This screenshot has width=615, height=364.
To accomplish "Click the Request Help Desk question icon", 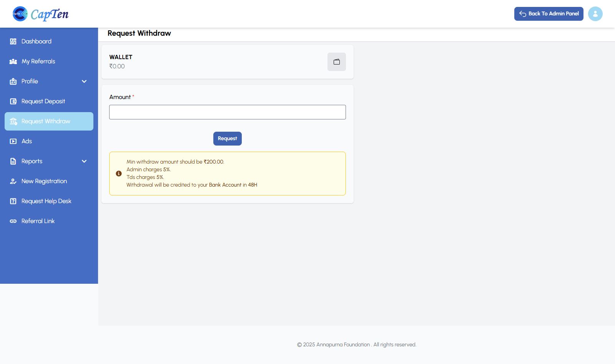I will pos(13,201).
